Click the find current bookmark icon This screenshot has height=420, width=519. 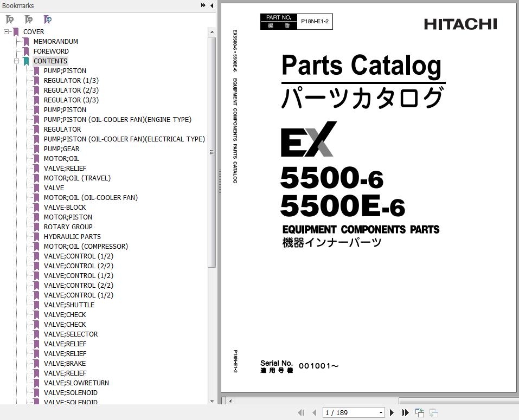click(x=48, y=20)
